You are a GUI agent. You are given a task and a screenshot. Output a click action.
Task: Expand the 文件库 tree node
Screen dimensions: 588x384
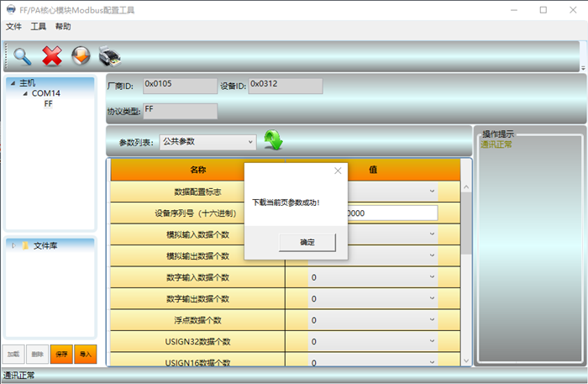[14, 245]
